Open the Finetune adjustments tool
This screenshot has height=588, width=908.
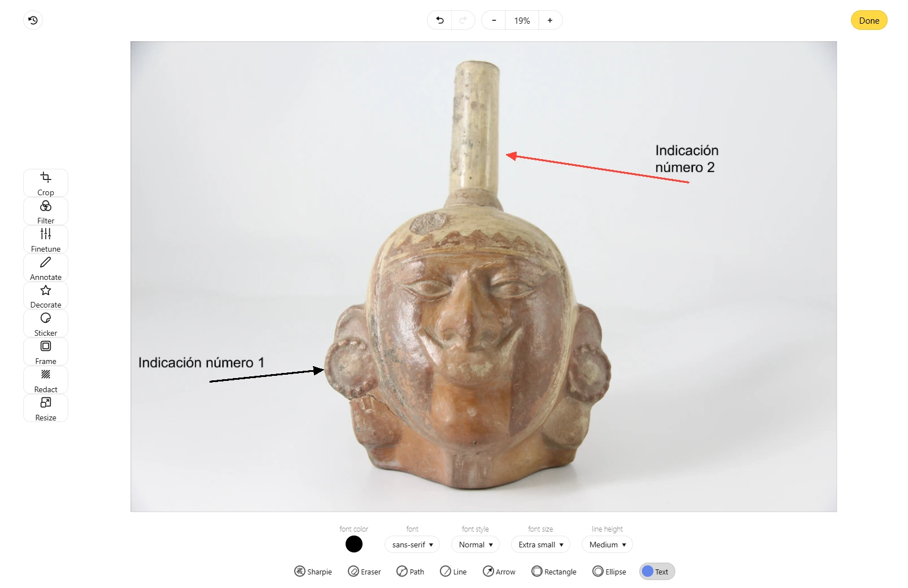point(46,239)
